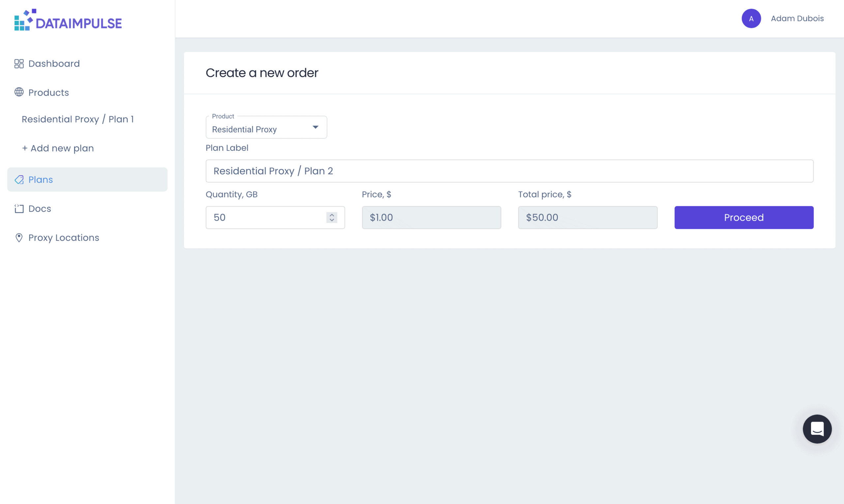Image resolution: width=844 pixels, height=504 pixels.
Task: Click the Plan Label input field
Action: pyautogui.click(x=510, y=171)
